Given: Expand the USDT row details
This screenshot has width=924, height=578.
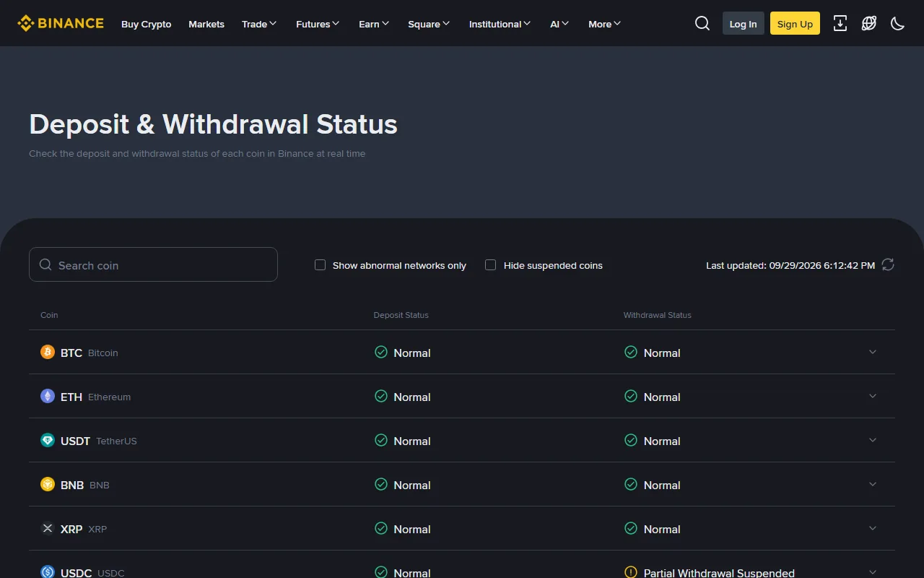Looking at the screenshot, I should click(x=873, y=440).
